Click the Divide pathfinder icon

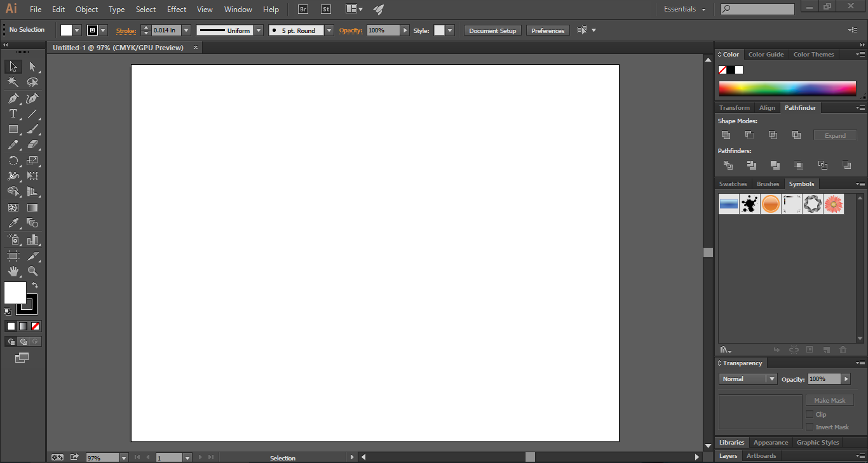(728, 165)
